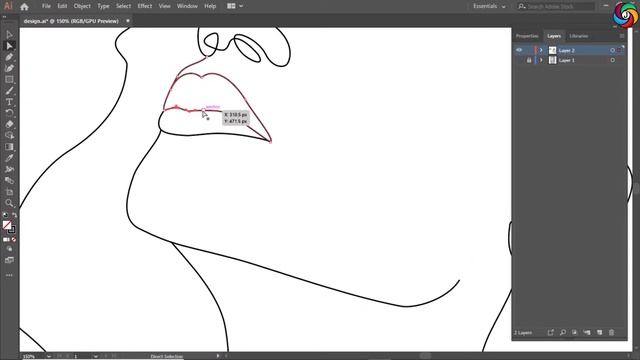Switch to the Properties tab
The width and height of the screenshot is (640, 360).
click(527, 36)
